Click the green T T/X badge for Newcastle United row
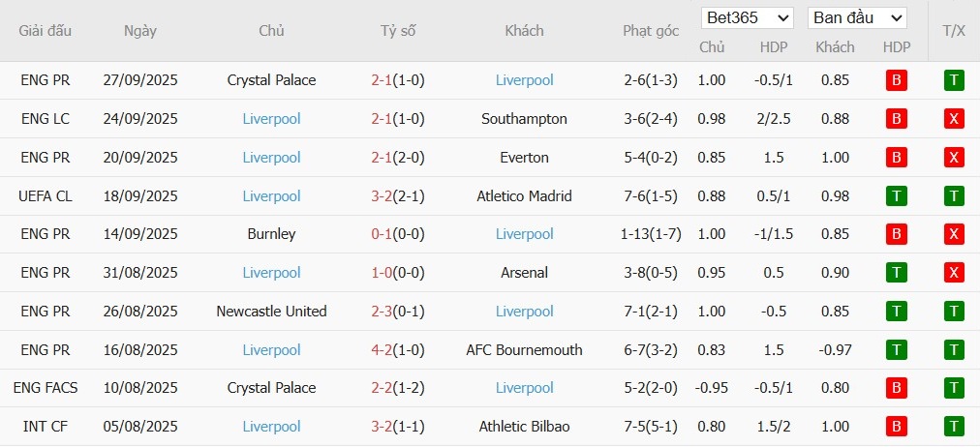This screenshot has width=980, height=447. [954, 312]
